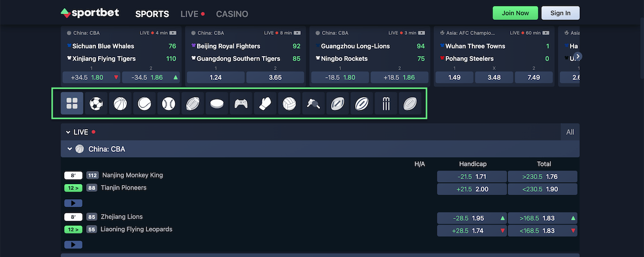Select Tianjin Pioneers +21.5 handicap 2.00

(x=472, y=189)
